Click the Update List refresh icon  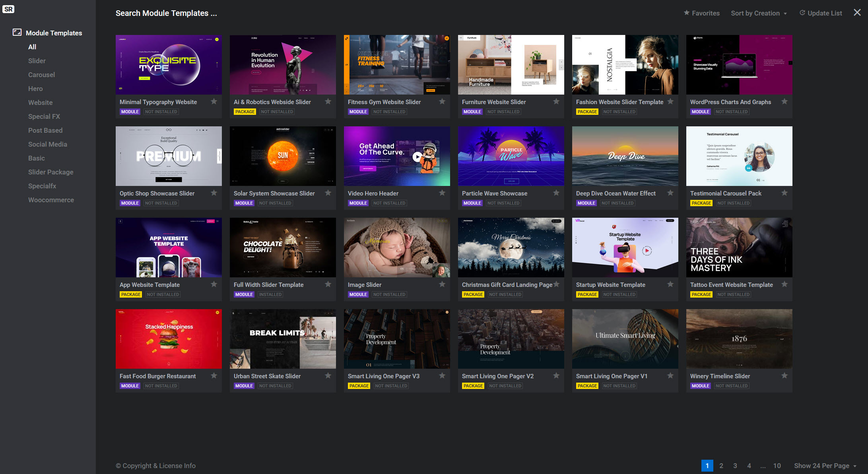click(802, 13)
